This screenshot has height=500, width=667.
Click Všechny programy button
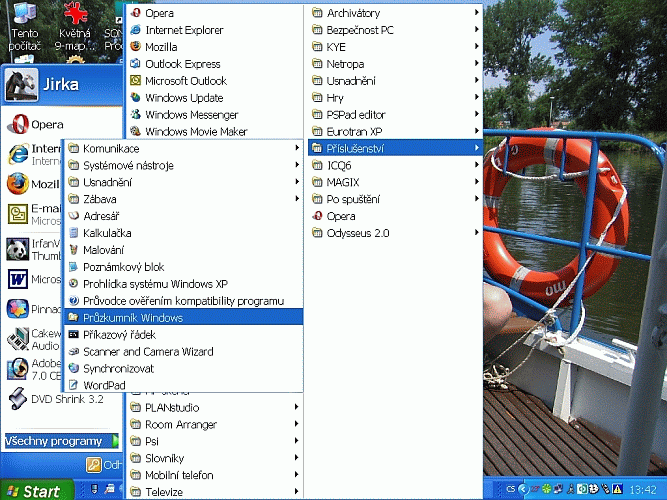(x=62, y=441)
